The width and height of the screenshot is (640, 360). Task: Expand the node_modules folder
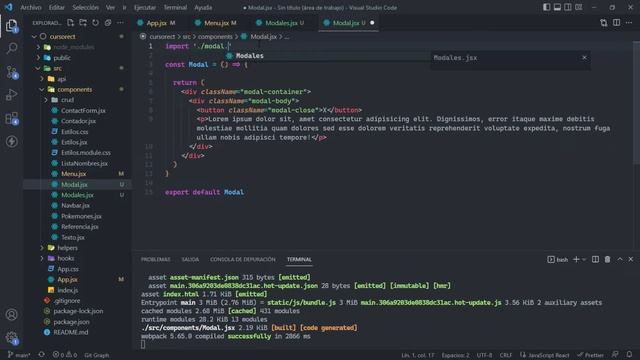(38, 47)
